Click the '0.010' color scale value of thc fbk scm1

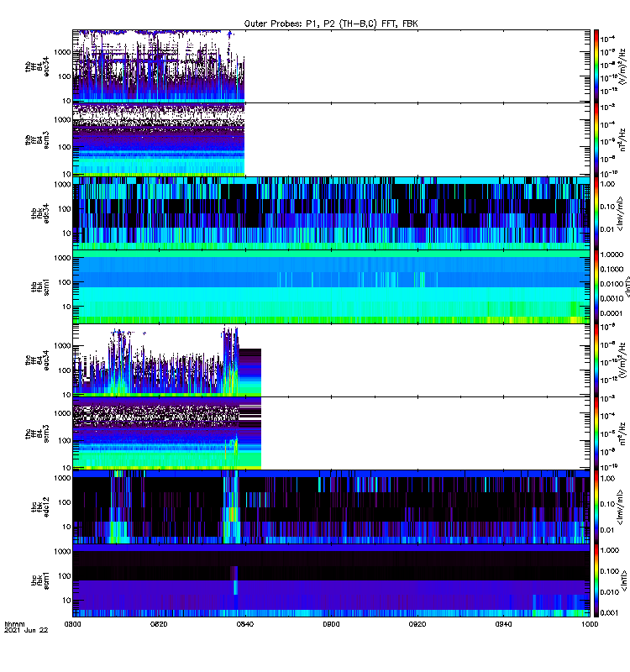point(610,592)
